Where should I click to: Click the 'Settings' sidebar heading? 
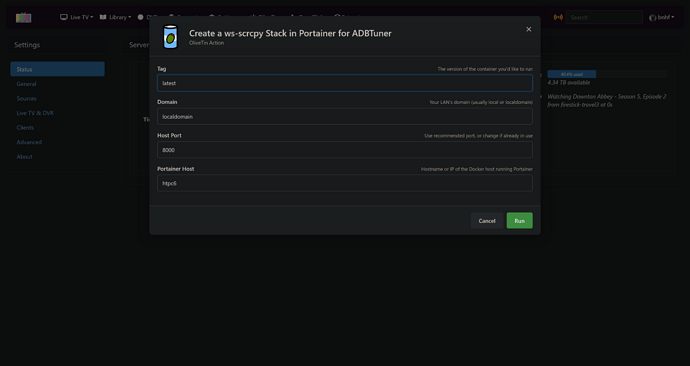[27, 44]
